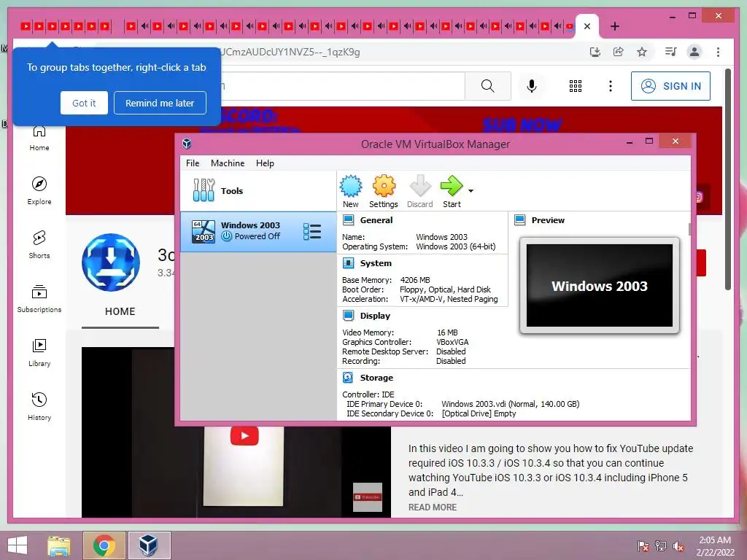Click the Storage section header
The width and height of the screenshot is (747, 560).
pos(376,378)
